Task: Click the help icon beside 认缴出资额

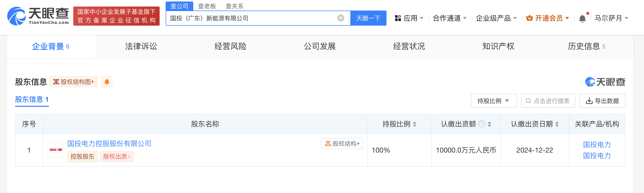Action: tap(482, 124)
